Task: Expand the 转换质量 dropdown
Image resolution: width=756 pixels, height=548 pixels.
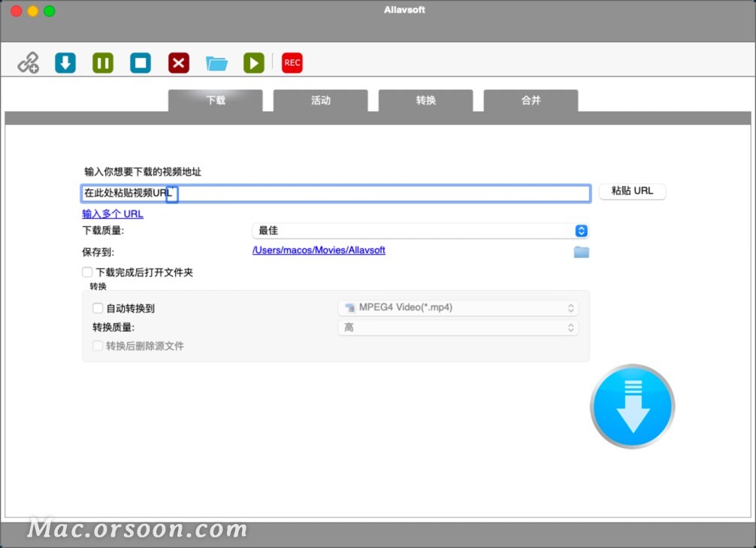Action: (x=458, y=327)
